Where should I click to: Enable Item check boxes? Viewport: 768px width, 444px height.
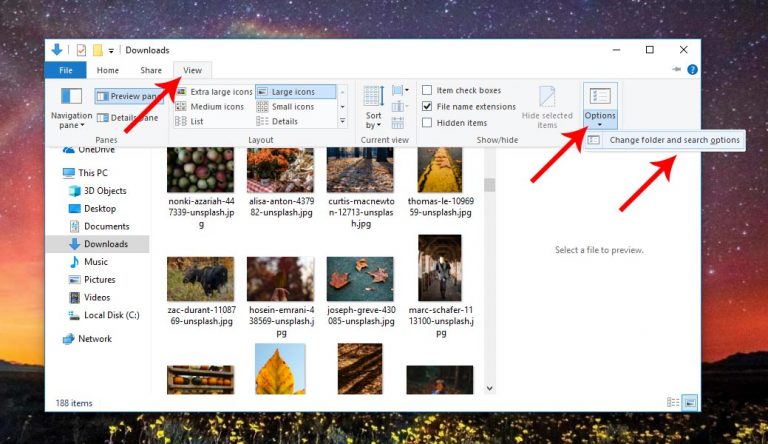pyautogui.click(x=428, y=91)
